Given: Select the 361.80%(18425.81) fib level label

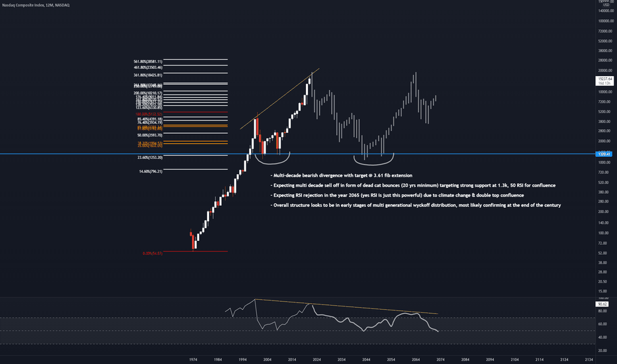Looking at the screenshot, I should point(148,75).
